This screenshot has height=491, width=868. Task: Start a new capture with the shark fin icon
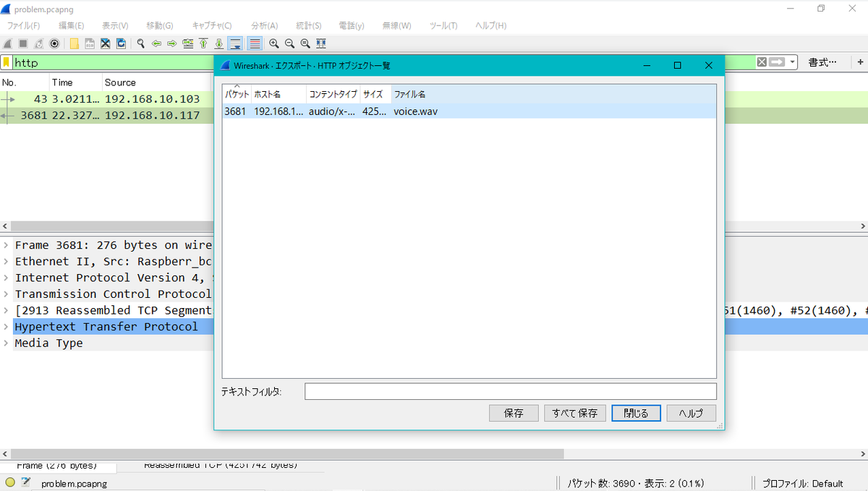click(8, 43)
